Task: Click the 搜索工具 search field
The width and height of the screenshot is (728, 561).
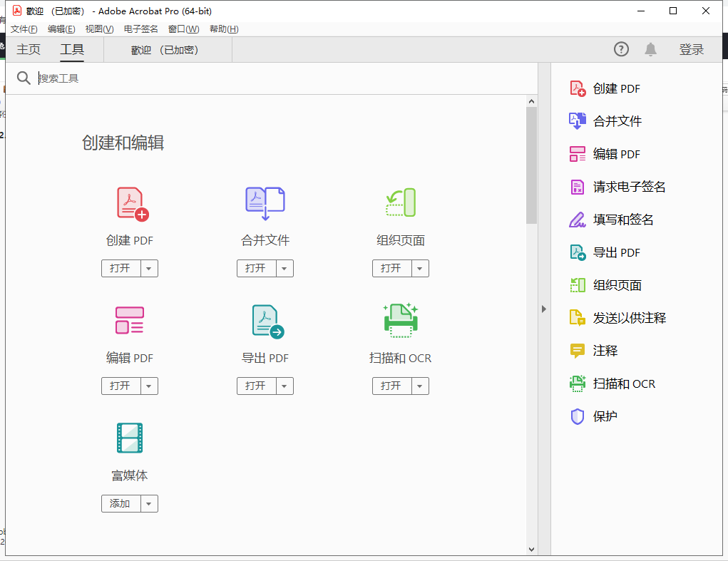Action: 285,78
